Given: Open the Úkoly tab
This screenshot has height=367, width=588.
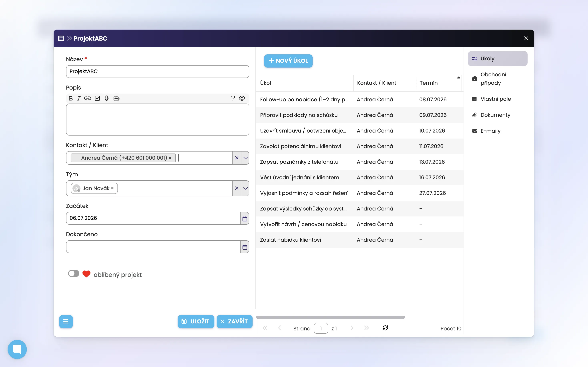Looking at the screenshot, I should (498, 59).
